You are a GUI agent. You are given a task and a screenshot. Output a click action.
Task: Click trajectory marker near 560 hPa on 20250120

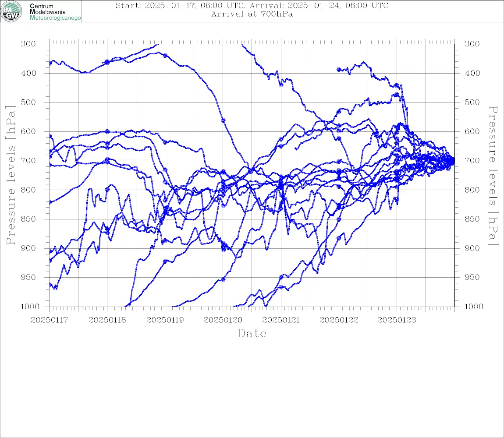point(223,120)
